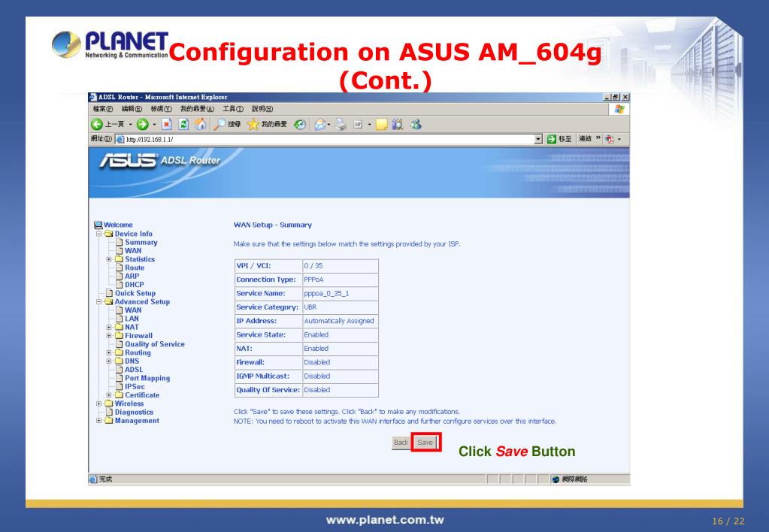Click the yellow note Discuss icon
The width and height of the screenshot is (769, 532).
pyautogui.click(x=382, y=125)
